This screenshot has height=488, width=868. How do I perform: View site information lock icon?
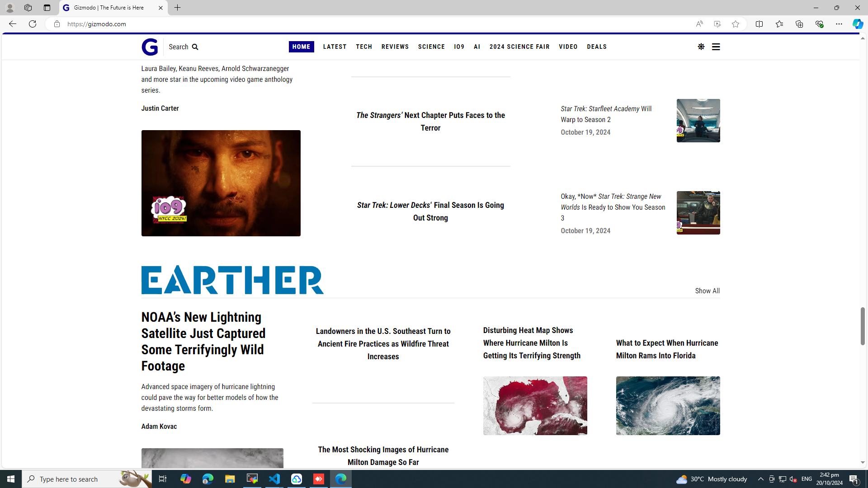(x=57, y=24)
